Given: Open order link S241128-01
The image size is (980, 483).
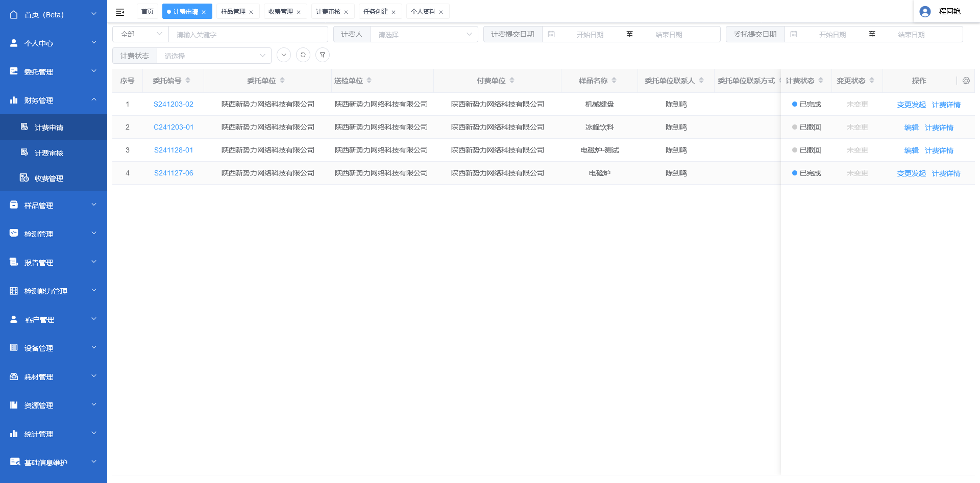Looking at the screenshot, I should point(174,150).
